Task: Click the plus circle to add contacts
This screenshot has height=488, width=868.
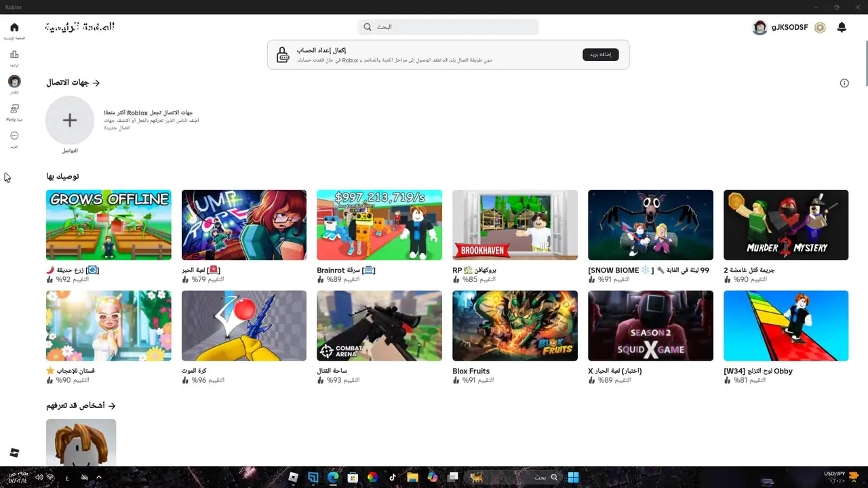Action: click(x=70, y=120)
